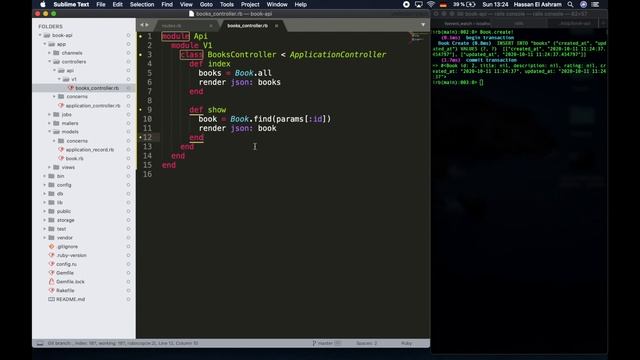The height and width of the screenshot is (360, 640).
Task: Click the Gemfile.lock lock icon
Action: pos(51,281)
